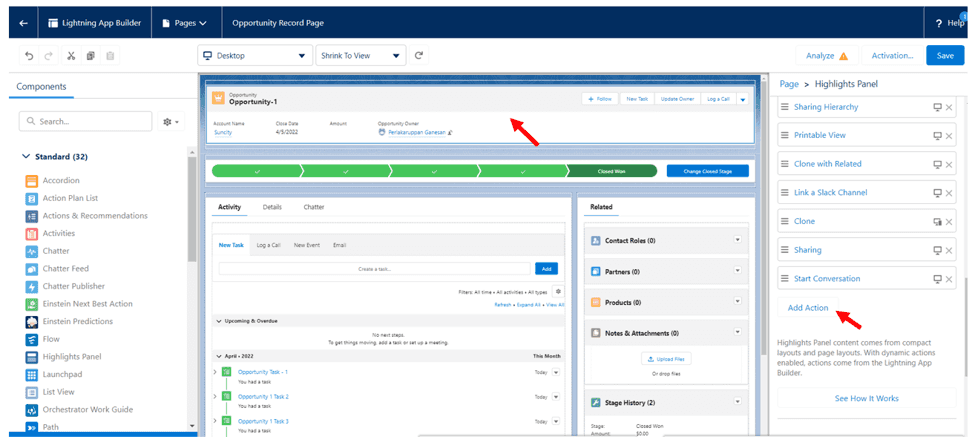Click the refresh canvas icon
Viewport: 975px width, 448px height.
point(419,55)
